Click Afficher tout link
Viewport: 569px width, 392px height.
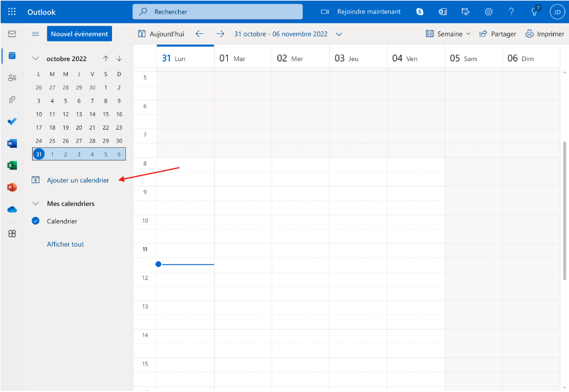pyautogui.click(x=65, y=244)
